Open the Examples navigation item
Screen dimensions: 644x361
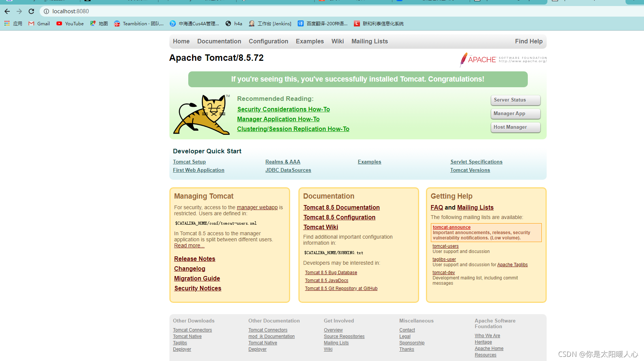(310, 42)
